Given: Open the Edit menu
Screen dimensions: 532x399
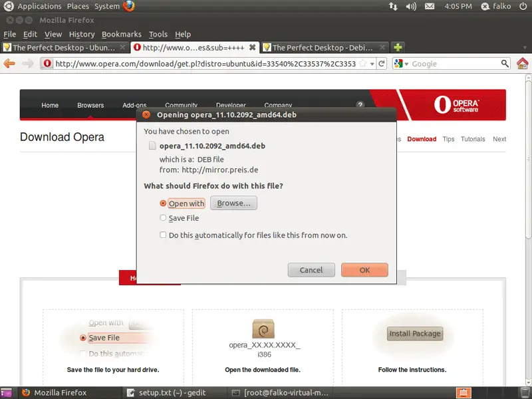Looking at the screenshot, I should click(x=30, y=35).
